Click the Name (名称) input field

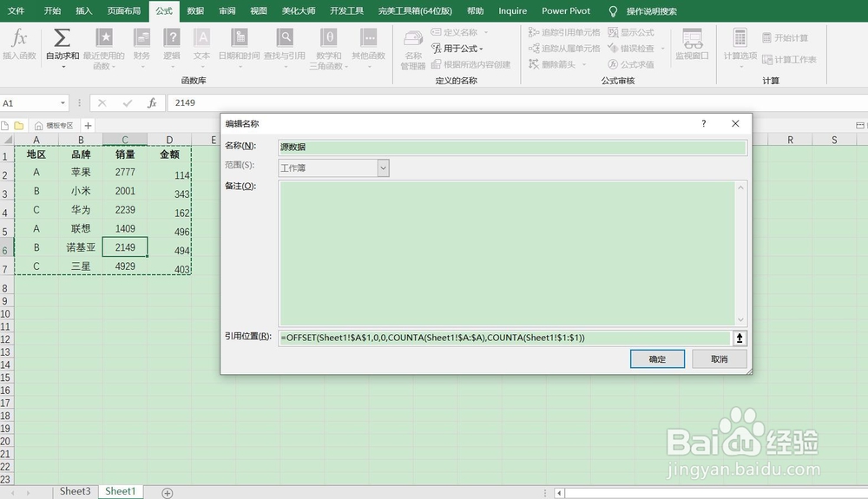pos(512,148)
